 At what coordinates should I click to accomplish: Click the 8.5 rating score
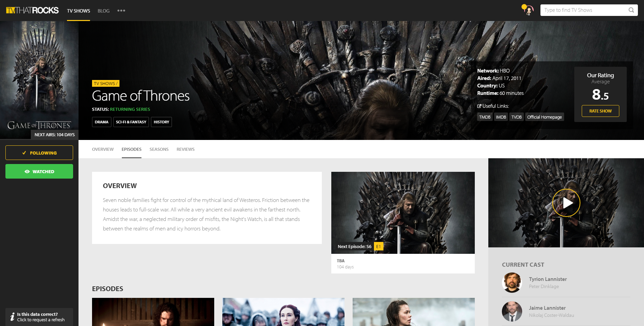(x=600, y=95)
